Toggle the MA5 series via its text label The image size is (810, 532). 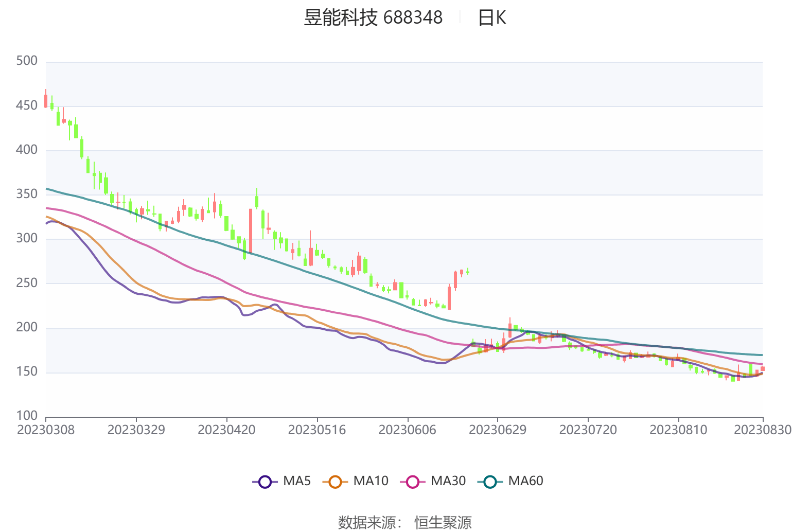(x=297, y=481)
